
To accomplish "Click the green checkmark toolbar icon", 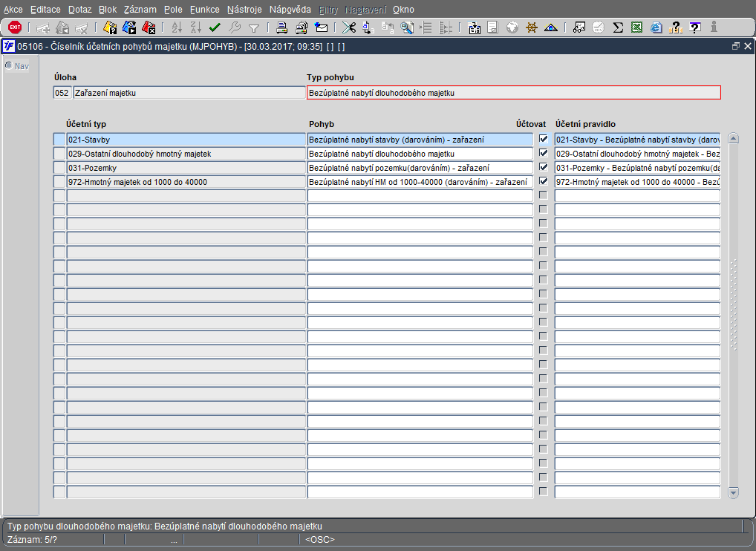I will pyautogui.click(x=215, y=27).
